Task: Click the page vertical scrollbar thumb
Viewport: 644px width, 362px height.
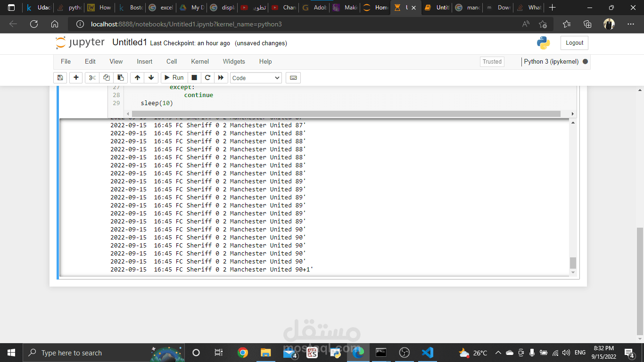Action: pyautogui.click(x=640, y=280)
